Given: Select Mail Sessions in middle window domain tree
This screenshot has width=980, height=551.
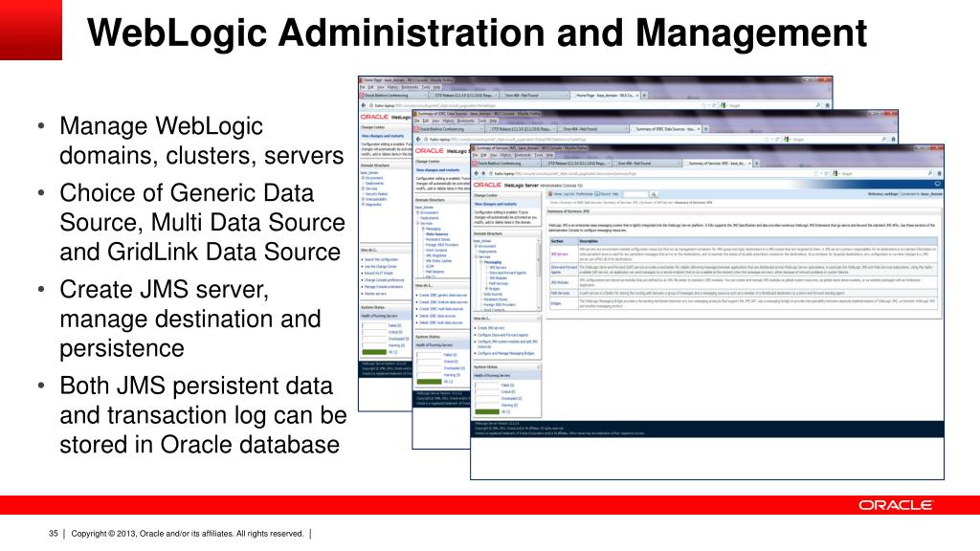Looking at the screenshot, I should tap(435, 272).
